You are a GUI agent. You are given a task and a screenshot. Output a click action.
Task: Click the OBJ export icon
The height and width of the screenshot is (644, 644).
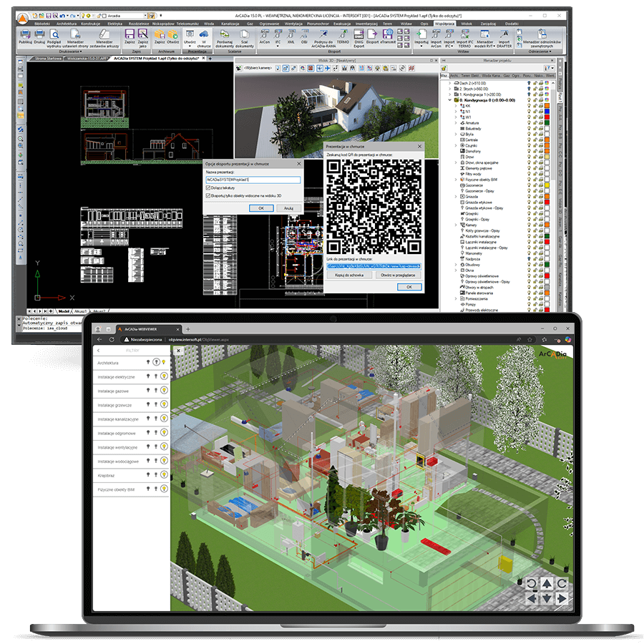[304, 34]
